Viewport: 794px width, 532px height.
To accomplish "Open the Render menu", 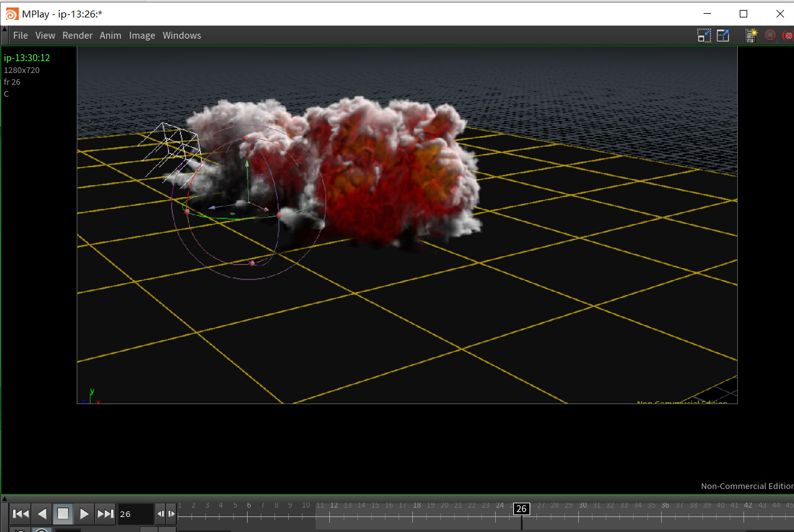I will coord(77,36).
